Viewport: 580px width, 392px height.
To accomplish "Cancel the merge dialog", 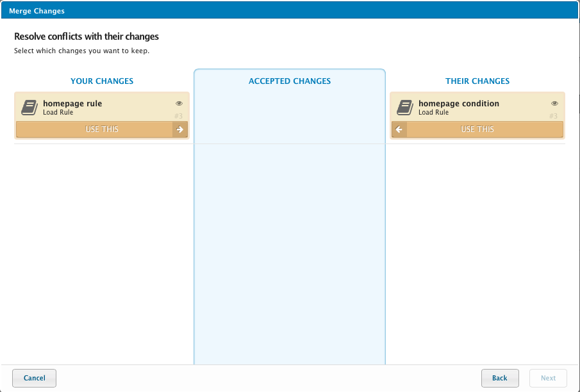I will coord(34,378).
